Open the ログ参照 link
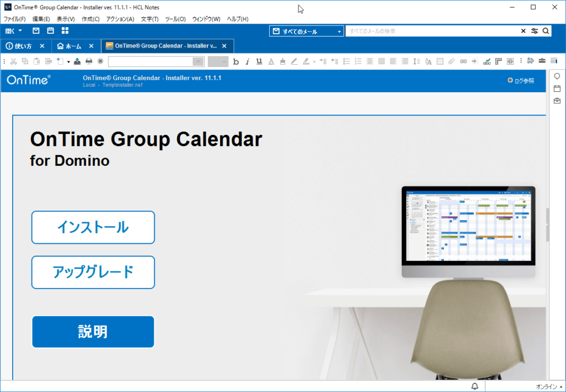 point(523,80)
